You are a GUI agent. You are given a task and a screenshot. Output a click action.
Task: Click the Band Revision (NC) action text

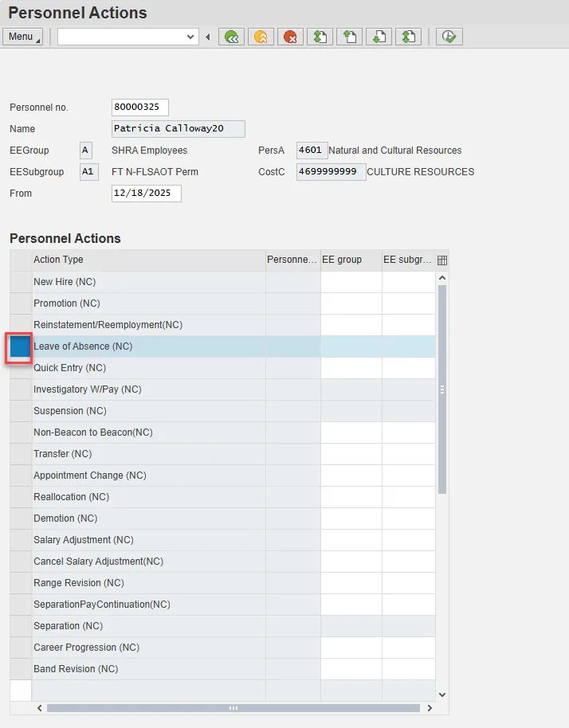tap(76, 669)
